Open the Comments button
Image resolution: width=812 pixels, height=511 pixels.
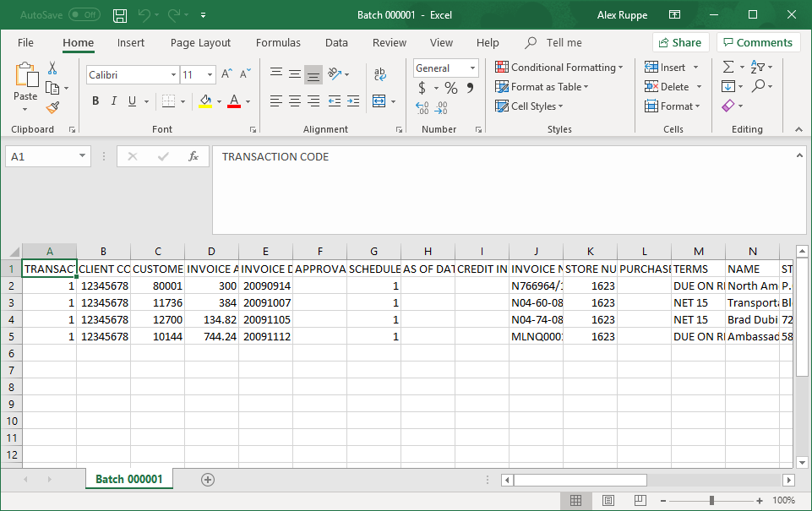(x=758, y=42)
